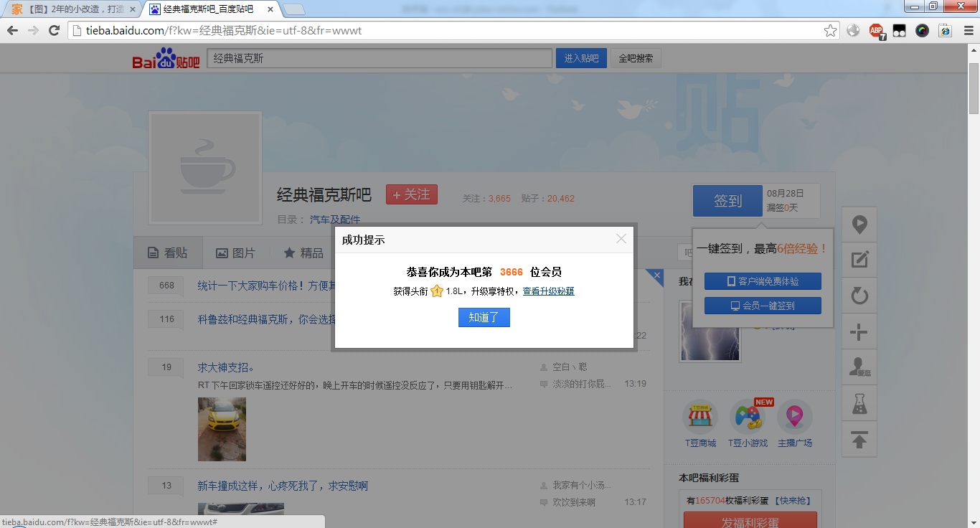Click the 668 reply count badge
This screenshot has height=528, width=980.
tap(166, 286)
